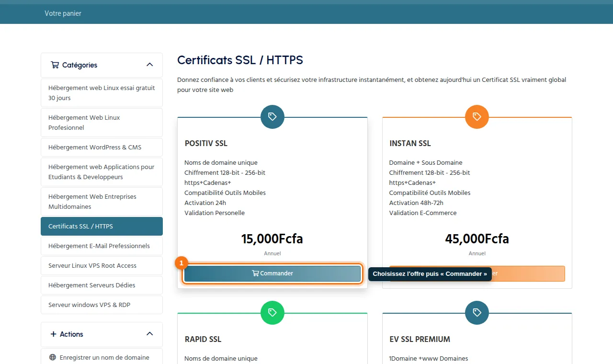Collapse the Actions panel chevron

[149, 334]
